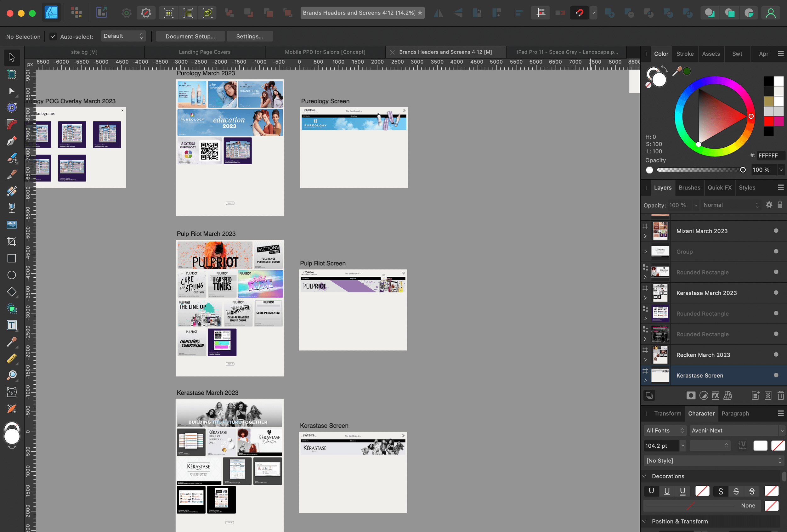Open the Landing Page Covers document tab

(x=205, y=52)
